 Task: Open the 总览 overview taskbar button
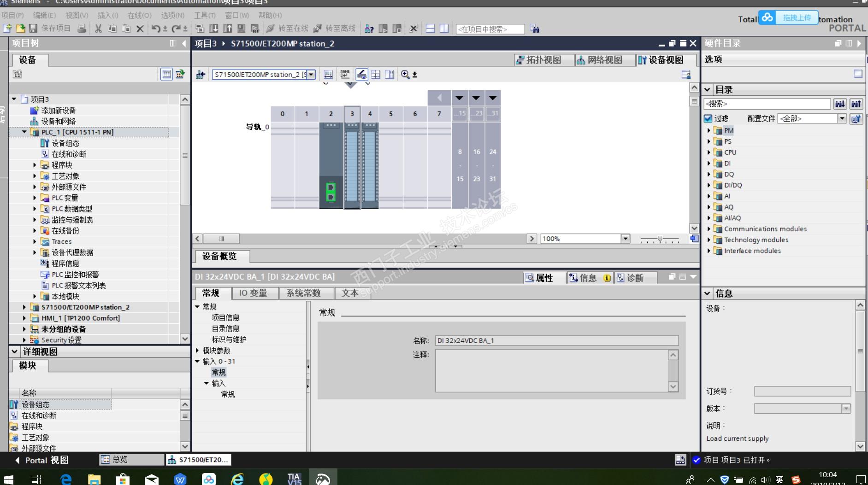(132, 460)
